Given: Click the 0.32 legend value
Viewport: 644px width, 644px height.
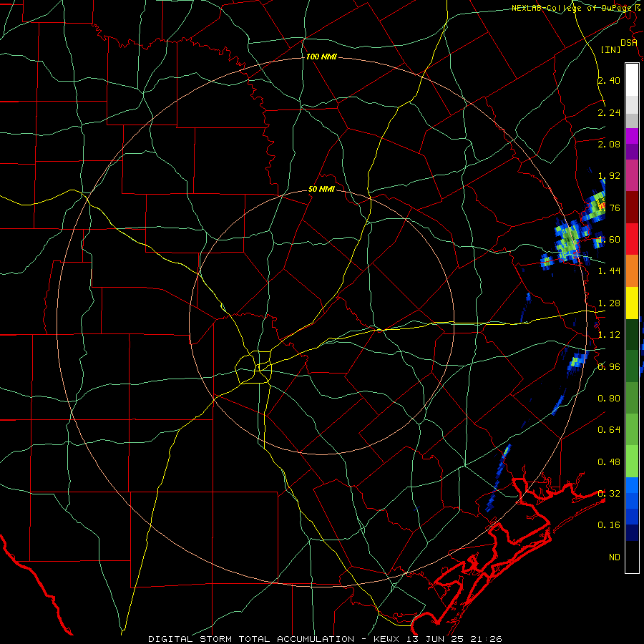Looking at the screenshot, I should point(609,494).
